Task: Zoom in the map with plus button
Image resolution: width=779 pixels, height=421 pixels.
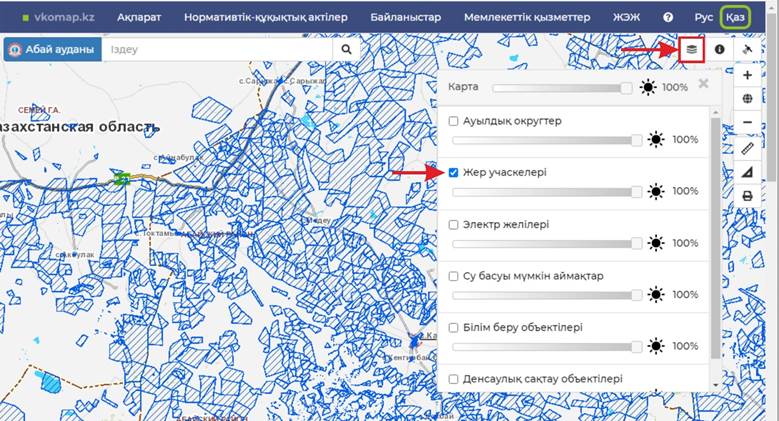Action: coord(747,75)
